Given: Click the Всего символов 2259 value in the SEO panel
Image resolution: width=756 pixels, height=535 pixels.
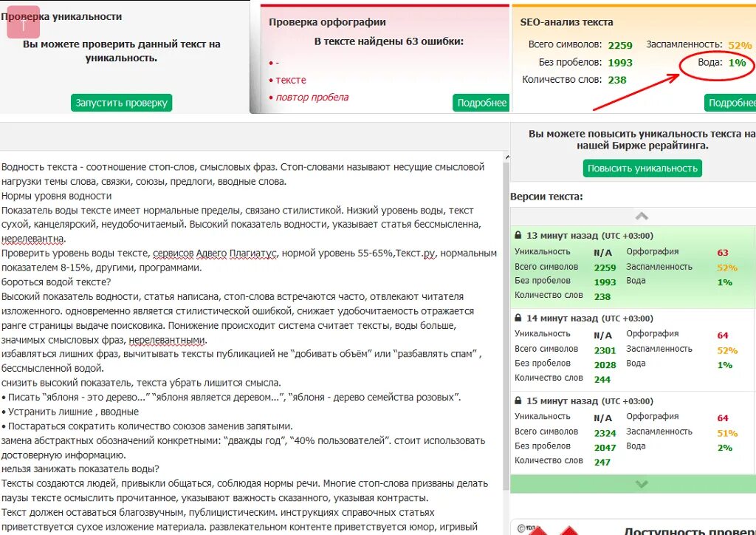Looking at the screenshot, I should click(620, 45).
